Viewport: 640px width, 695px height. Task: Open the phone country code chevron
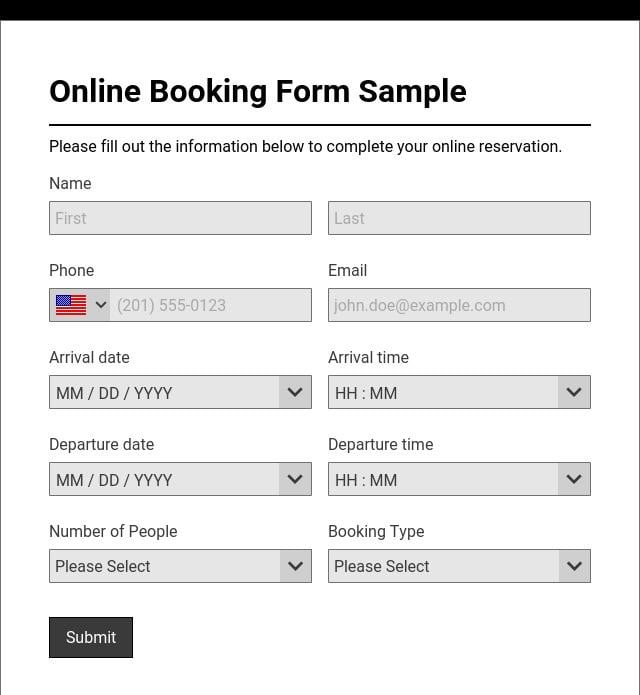coord(101,305)
